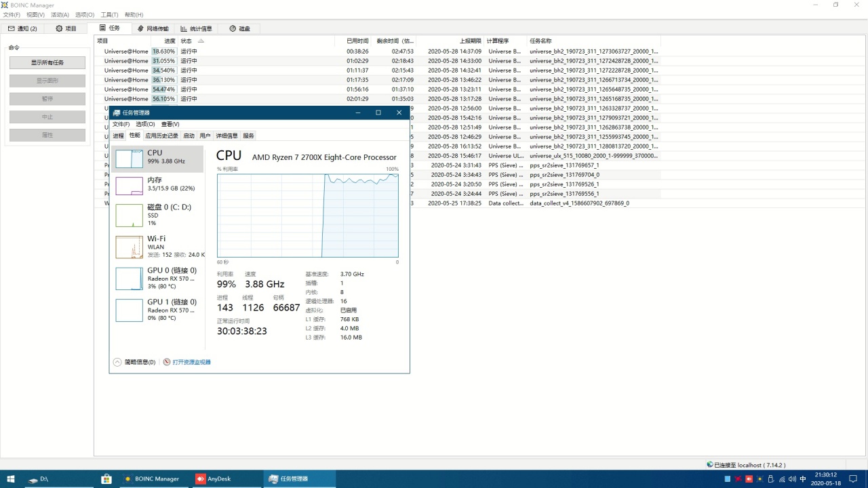Switch to the 进程 tab in Task Manager

(x=119, y=136)
